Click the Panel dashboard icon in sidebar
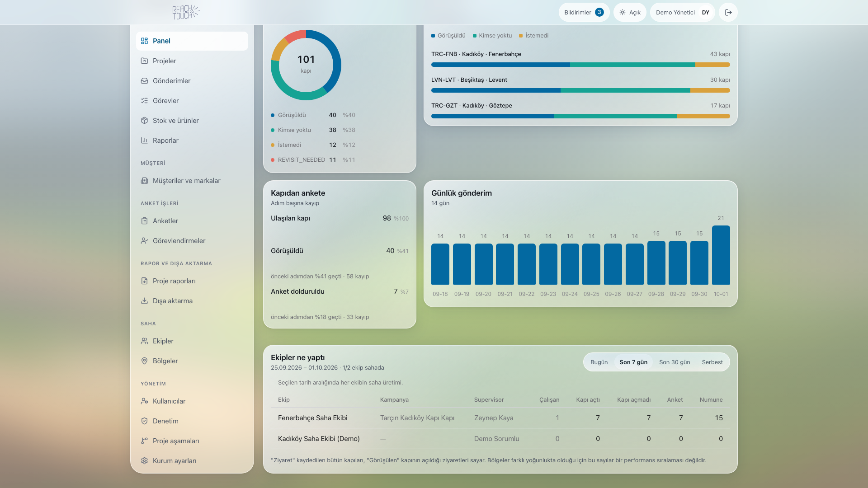 click(x=144, y=41)
